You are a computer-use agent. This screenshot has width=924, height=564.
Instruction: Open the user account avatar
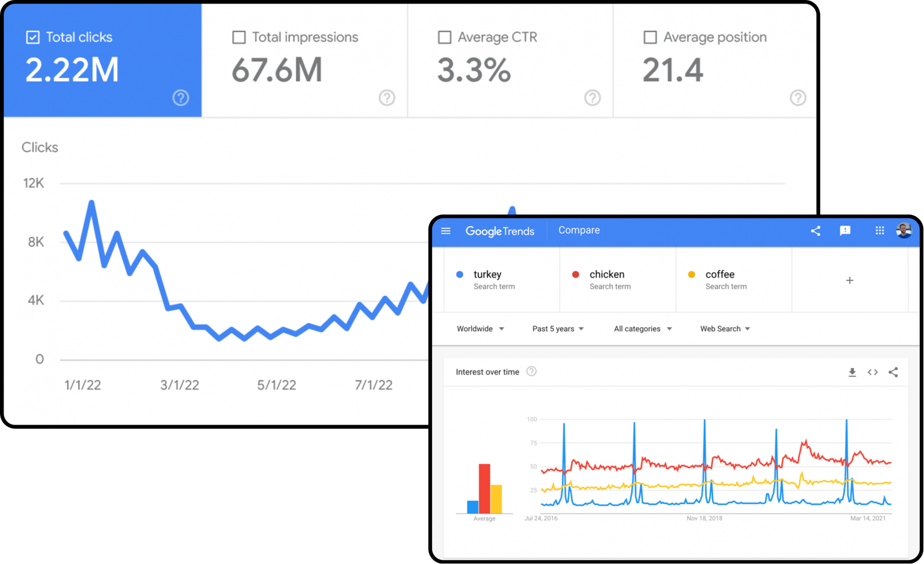pyautogui.click(x=904, y=231)
